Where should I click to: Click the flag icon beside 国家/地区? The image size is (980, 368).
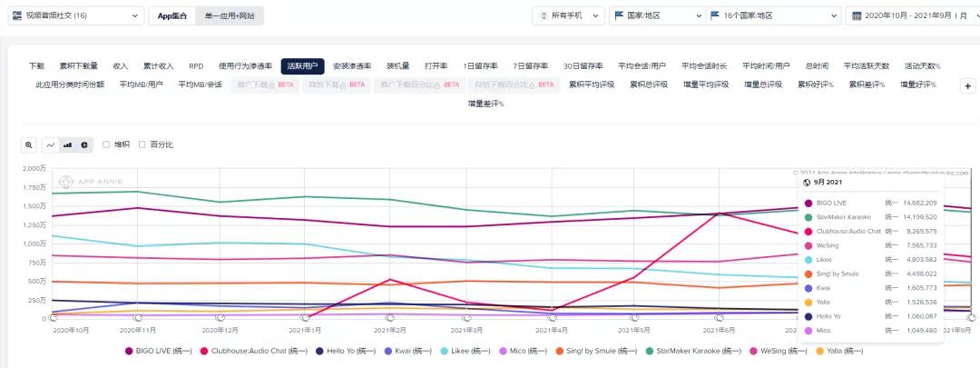(x=620, y=15)
